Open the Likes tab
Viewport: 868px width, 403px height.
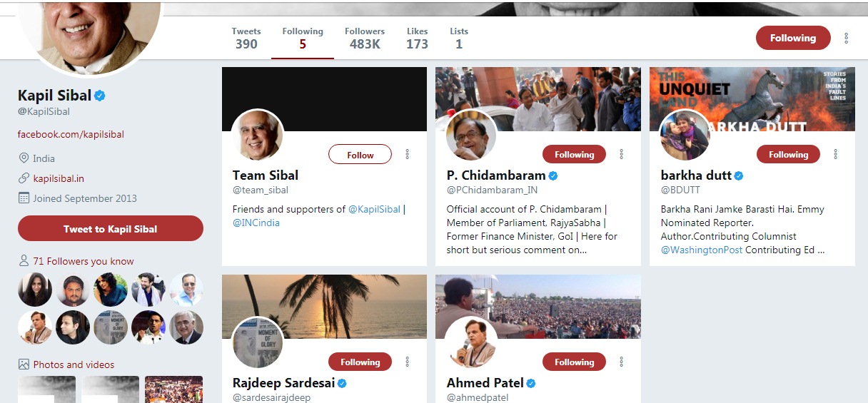coord(417,39)
